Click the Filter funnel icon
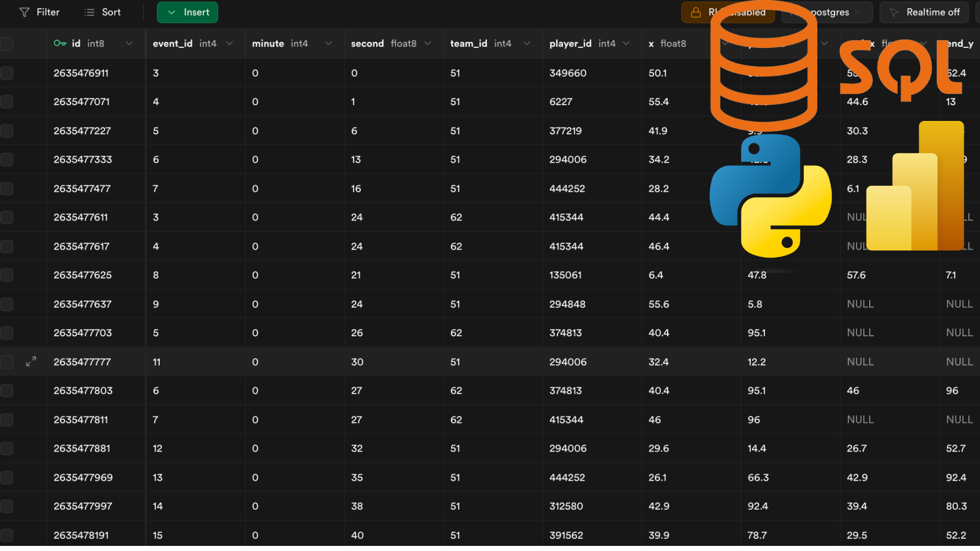 [24, 12]
